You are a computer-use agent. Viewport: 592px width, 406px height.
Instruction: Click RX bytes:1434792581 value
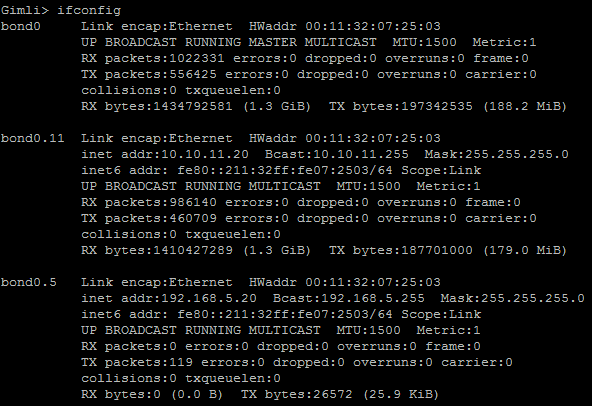[x=157, y=106]
